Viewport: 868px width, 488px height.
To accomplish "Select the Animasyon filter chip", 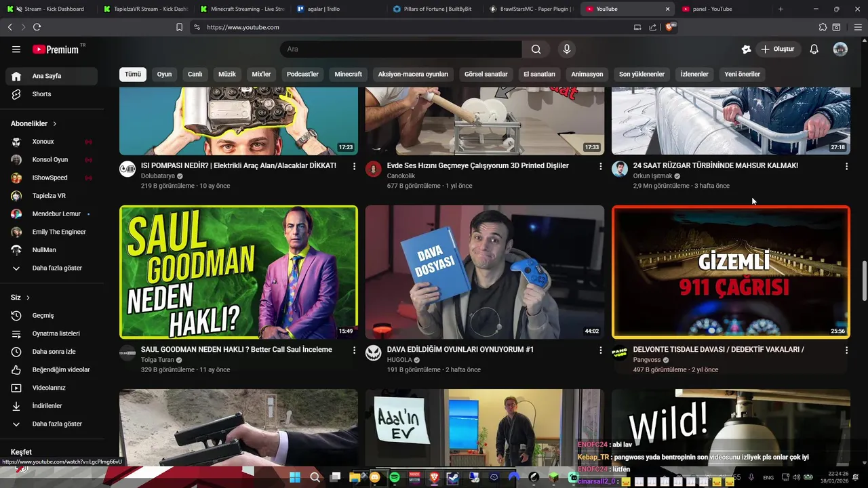I will click(587, 74).
